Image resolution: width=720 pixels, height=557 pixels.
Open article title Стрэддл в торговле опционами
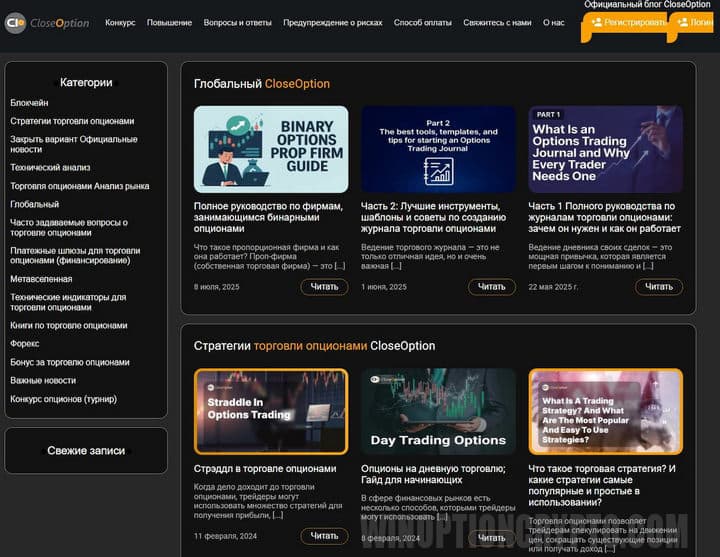tap(265, 468)
